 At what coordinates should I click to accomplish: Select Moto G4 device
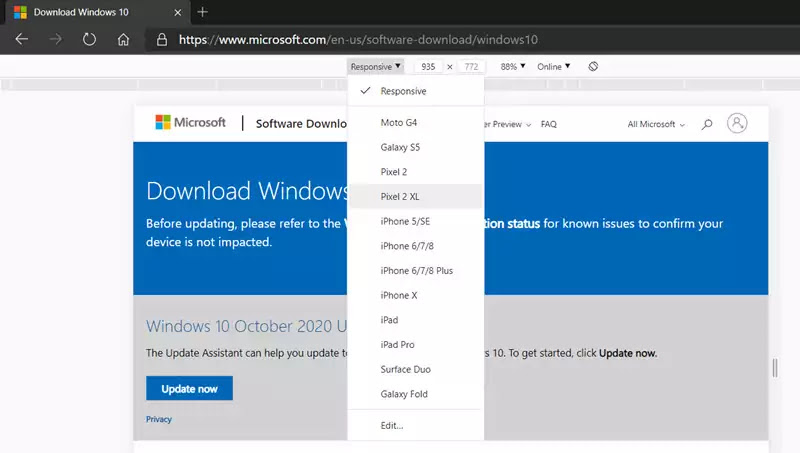(x=415, y=122)
